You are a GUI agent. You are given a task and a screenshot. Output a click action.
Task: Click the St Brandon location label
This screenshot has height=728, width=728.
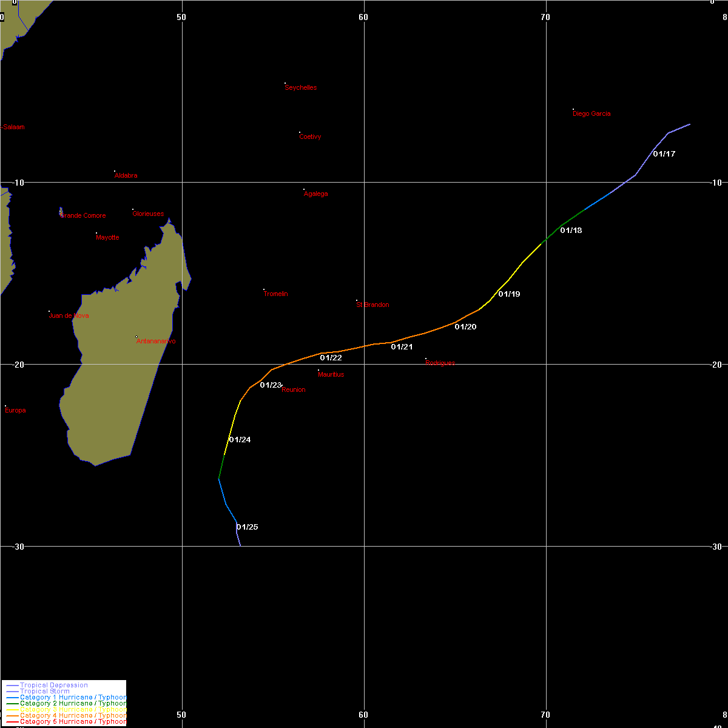pos(372,305)
